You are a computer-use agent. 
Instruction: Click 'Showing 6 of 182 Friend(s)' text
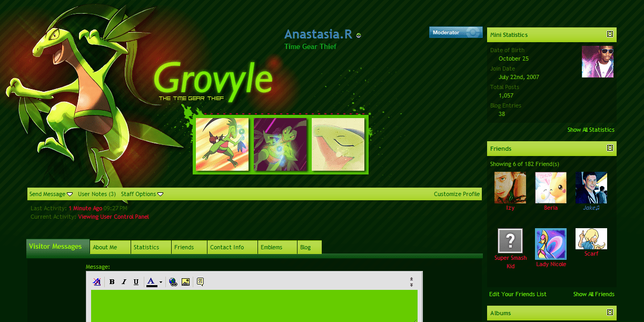[x=524, y=164]
